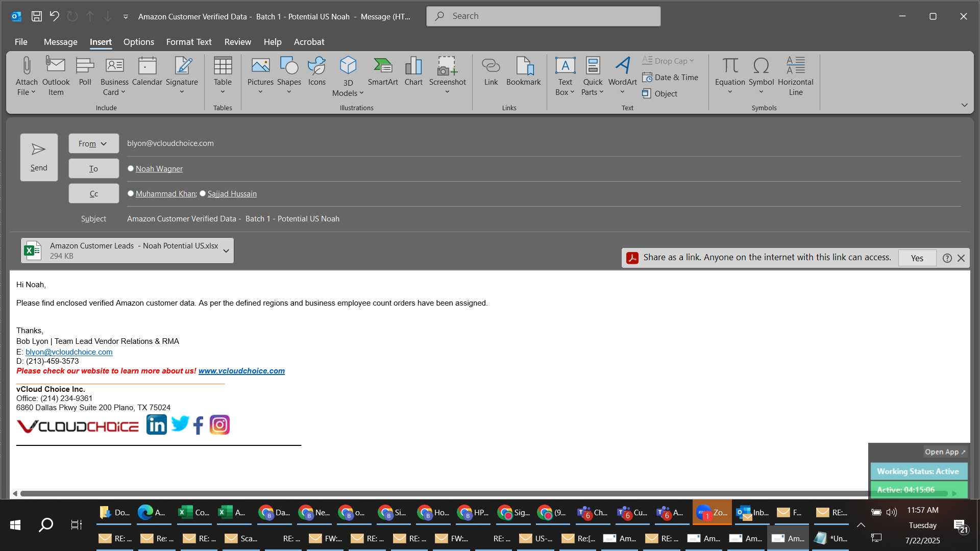Select the Noah Wagner recipient
980x551 pixels.
tap(159, 169)
